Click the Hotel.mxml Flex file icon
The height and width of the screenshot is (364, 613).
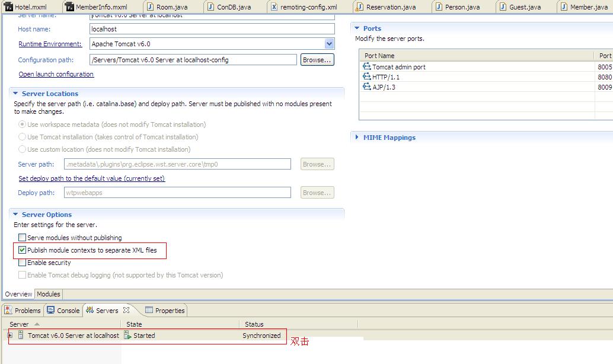pyautogui.click(x=9, y=7)
